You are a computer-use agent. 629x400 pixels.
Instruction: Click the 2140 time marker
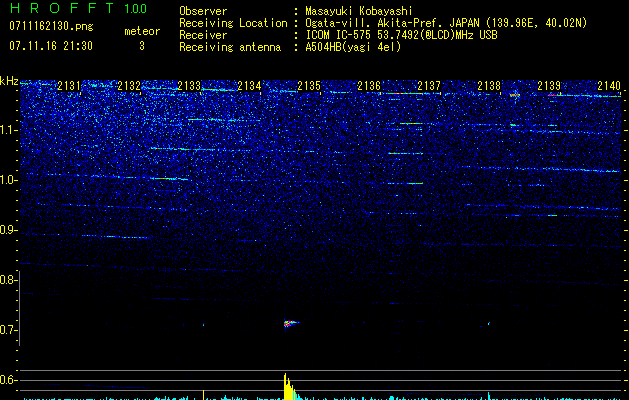click(x=609, y=86)
